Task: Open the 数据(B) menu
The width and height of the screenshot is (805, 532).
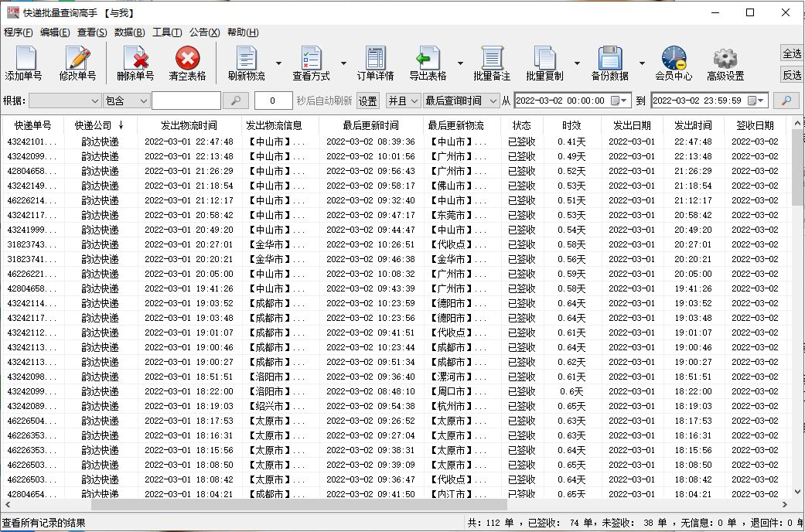Action: [x=129, y=32]
